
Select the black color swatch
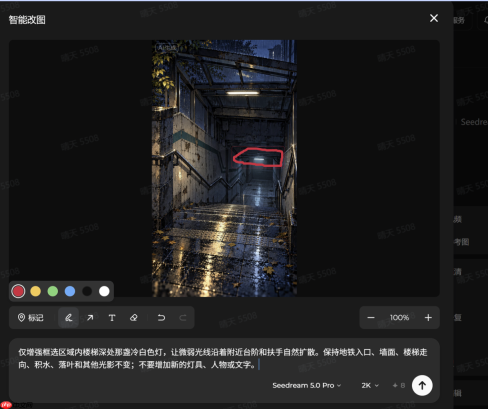[87, 291]
